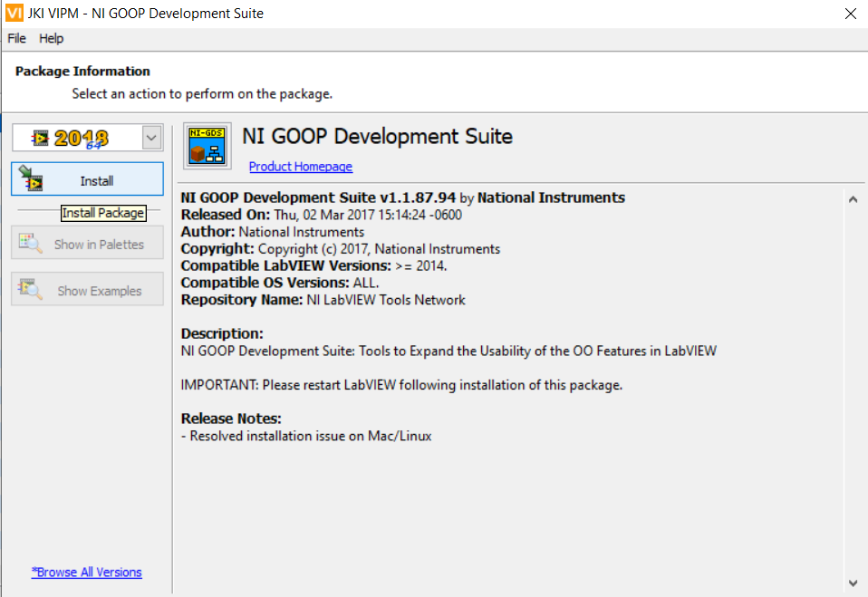Click the 'IMPORTANT: Please restart LabVIEW' notice

(401, 385)
